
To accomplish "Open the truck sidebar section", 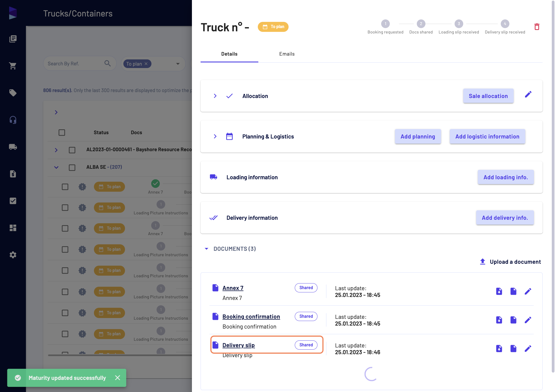I will click(x=13, y=147).
